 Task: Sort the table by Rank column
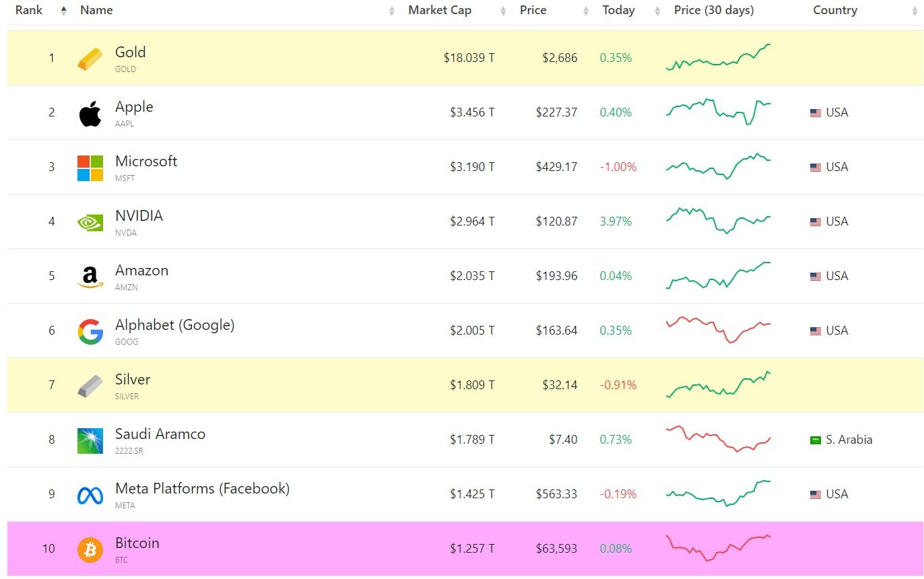[x=29, y=10]
